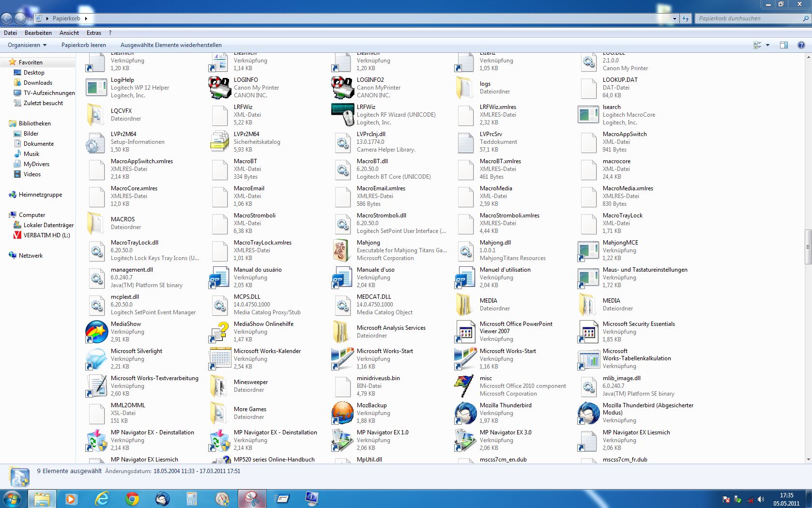Viewport: 812px width, 508px height.
Task: Select the MP Navigator EX 3.0 icon
Action: (x=465, y=440)
